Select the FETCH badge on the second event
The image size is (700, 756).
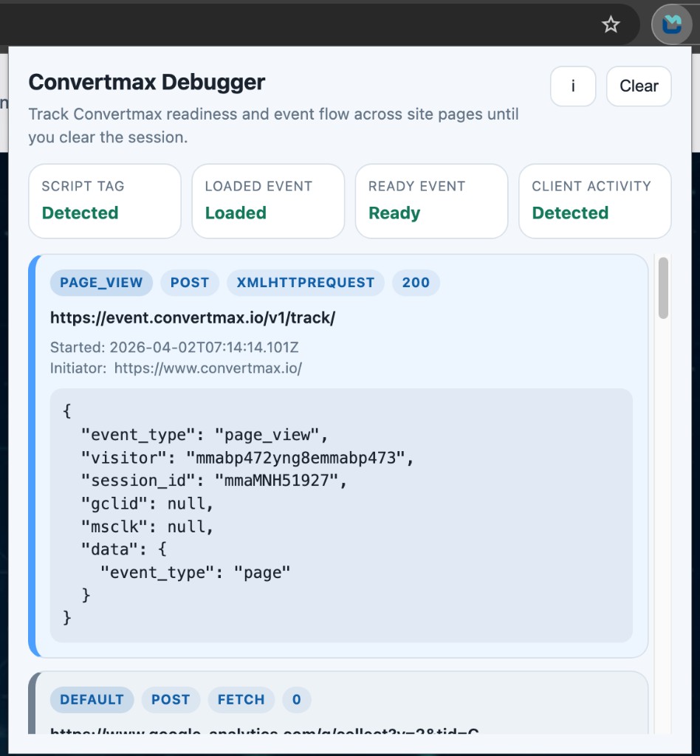pos(241,699)
